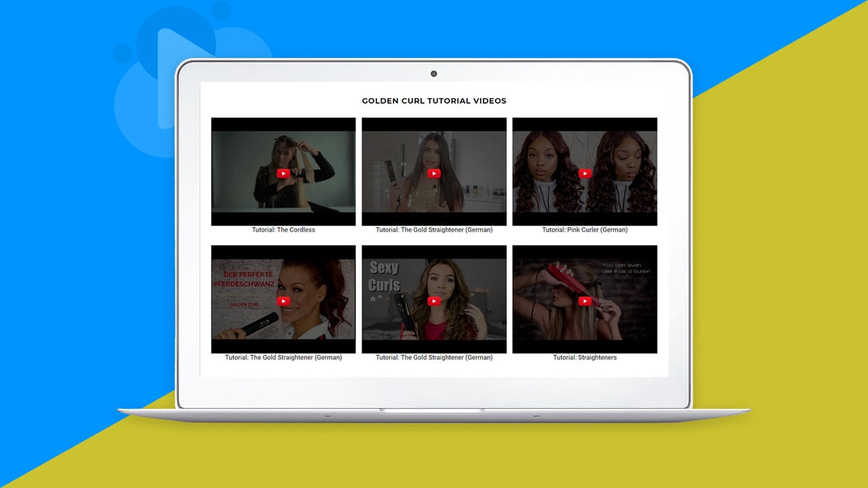Image resolution: width=868 pixels, height=488 pixels.
Task: Click the 'DER PERFEKTE PFERDESCHWANZ' red overlay text
Action: tap(244, 279)
